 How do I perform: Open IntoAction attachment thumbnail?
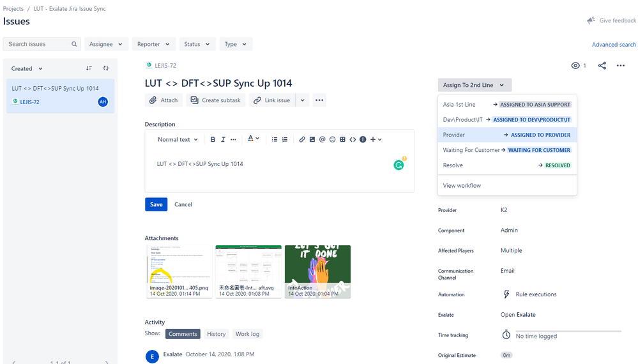point(318,271)
